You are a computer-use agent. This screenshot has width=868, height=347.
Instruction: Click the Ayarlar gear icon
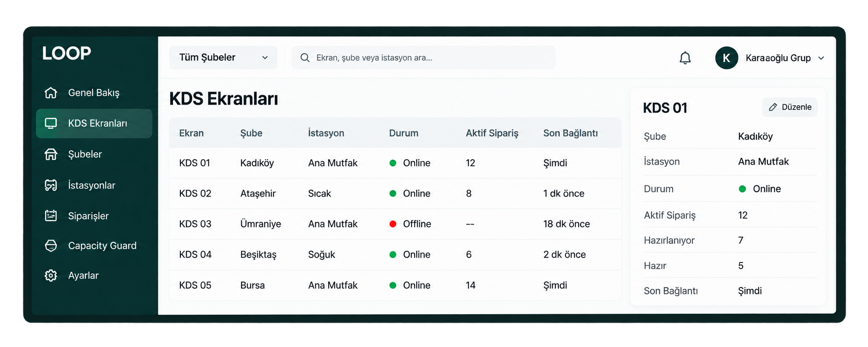[x=51, y=276]
